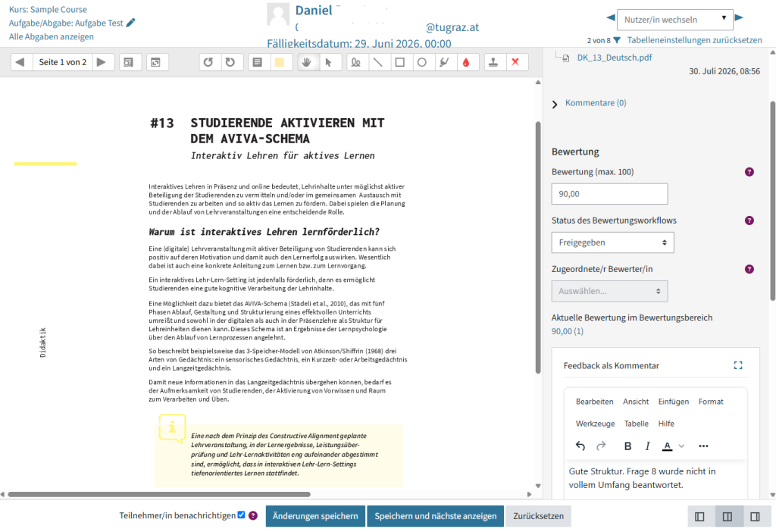Click the grade input field

(x=610, y=194)
